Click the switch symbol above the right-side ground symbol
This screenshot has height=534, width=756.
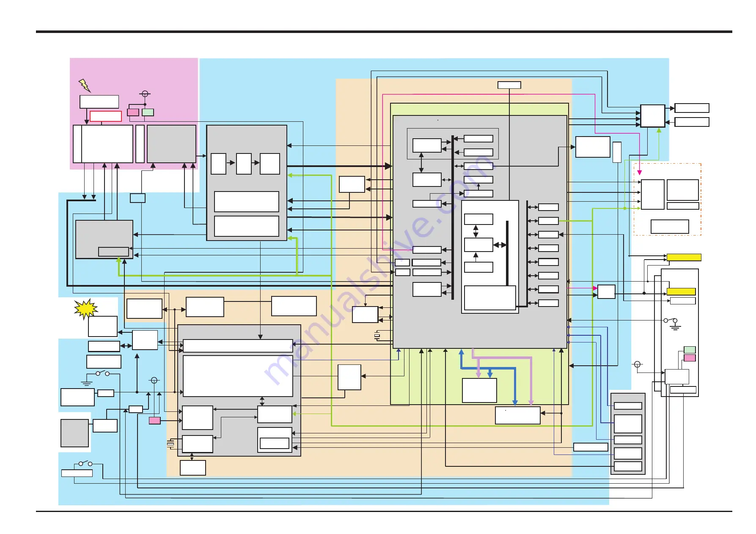(x=671, y=320)
